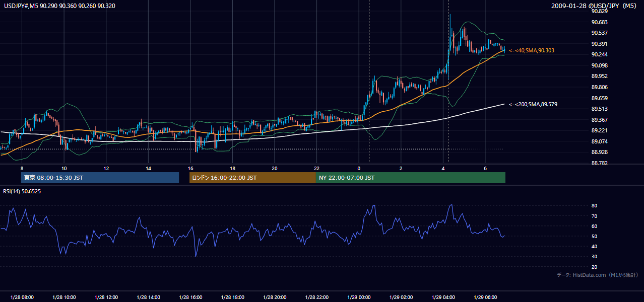
Task: Click hour label 16 under the price chart
Action: point(190,168)
